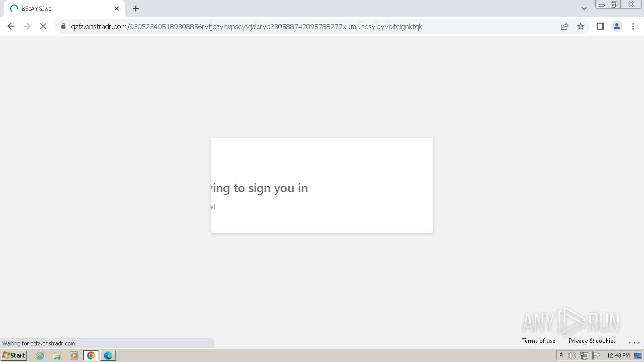Stop loading the page
The image size is (644, 362).
[43, 26]
